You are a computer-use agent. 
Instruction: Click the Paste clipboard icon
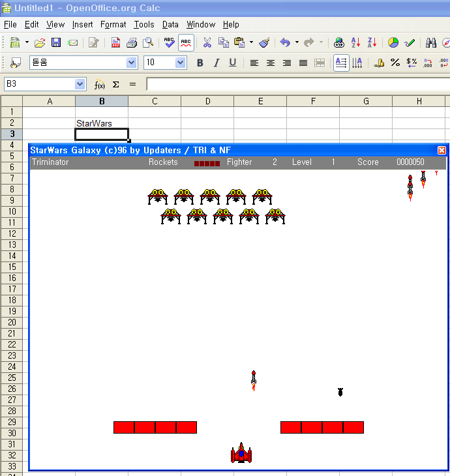(239, 42)
